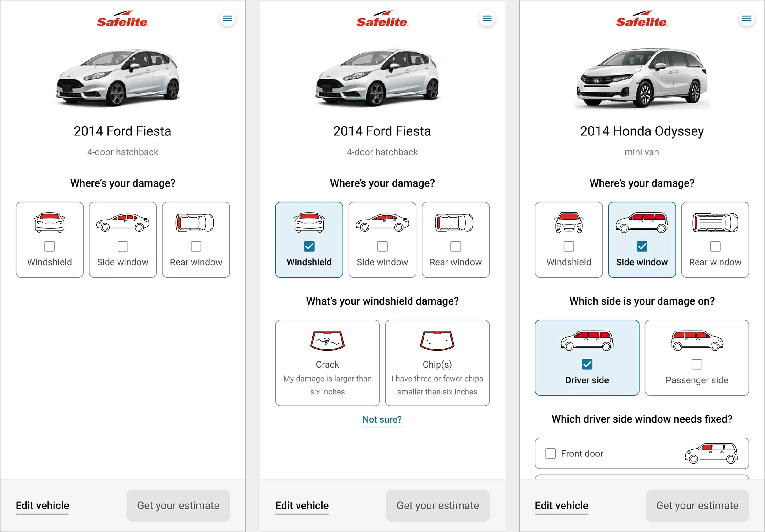The height and width of the screenshot is (532, 765).
Task: Open hamburger menu on Honda Odyssey screen
Action: click(x=746, y=18)
